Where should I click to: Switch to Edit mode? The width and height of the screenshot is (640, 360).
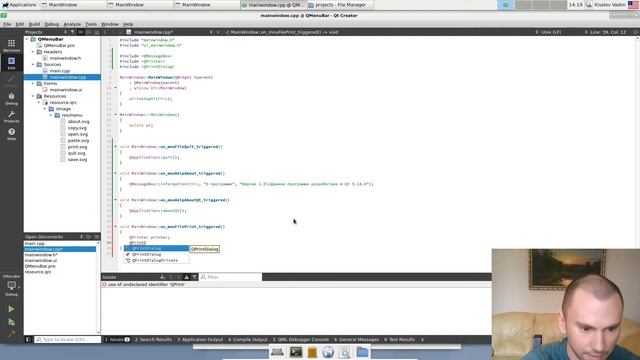click(x=11, y=62)
